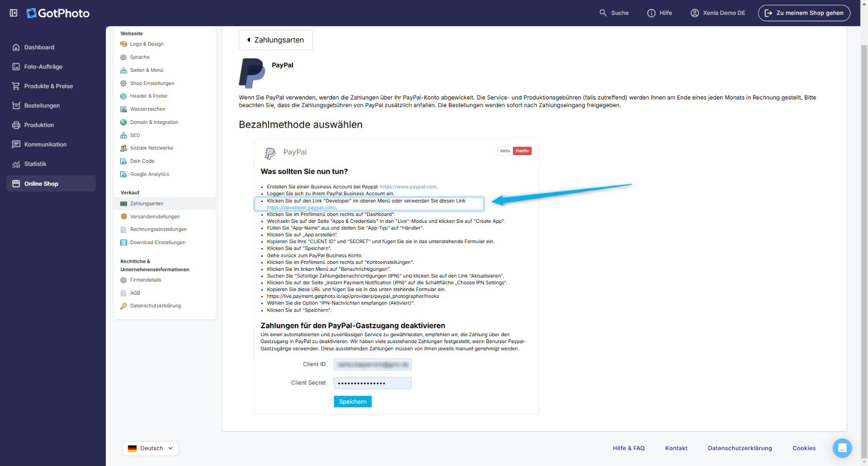Click the Header & Footer icon
868x466 pixels.
(123, 96)
